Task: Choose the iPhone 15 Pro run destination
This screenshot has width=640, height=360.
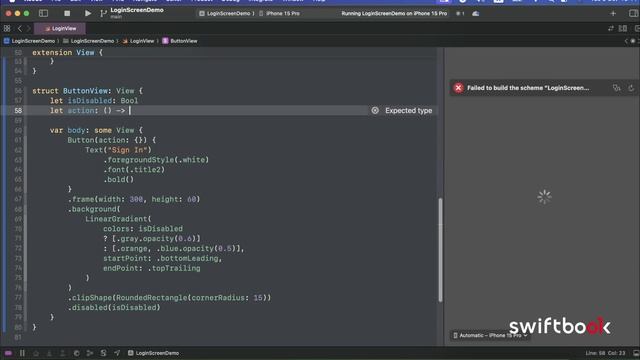Action: tap(280, 13)
